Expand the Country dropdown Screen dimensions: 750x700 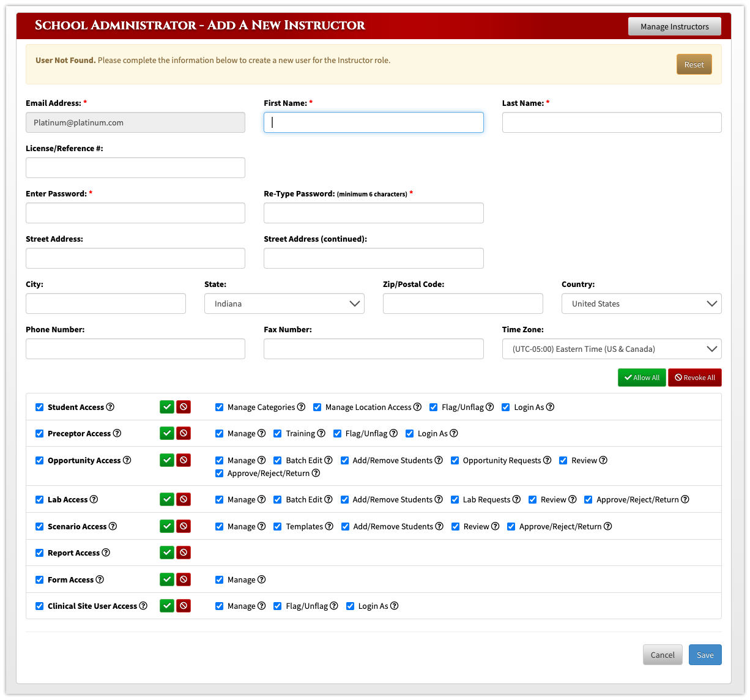[x=641, y=303]
